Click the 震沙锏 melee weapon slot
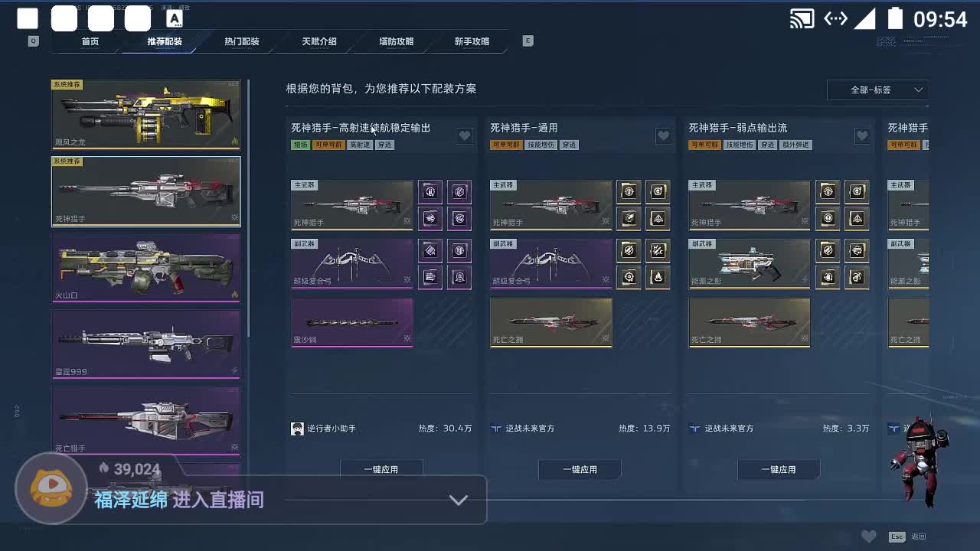This screenshot has width=980, height=551. pos(352,323)
